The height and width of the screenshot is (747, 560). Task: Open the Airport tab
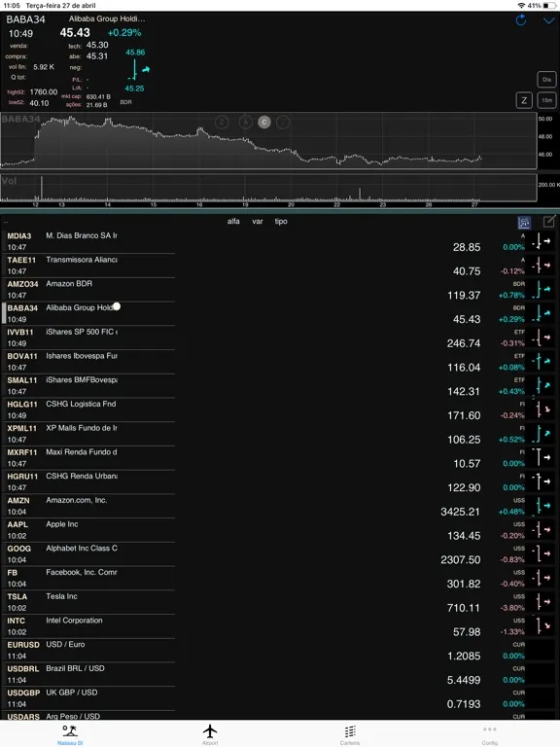coord(210,734)
